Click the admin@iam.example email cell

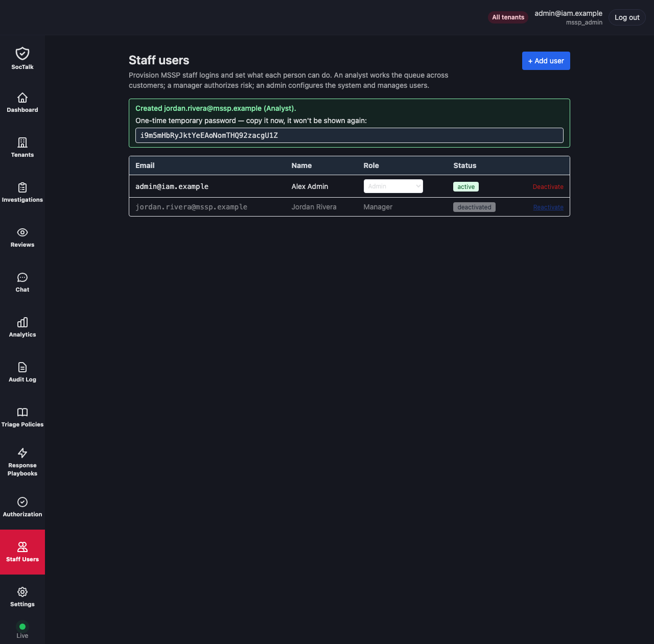tap(172, 186)
